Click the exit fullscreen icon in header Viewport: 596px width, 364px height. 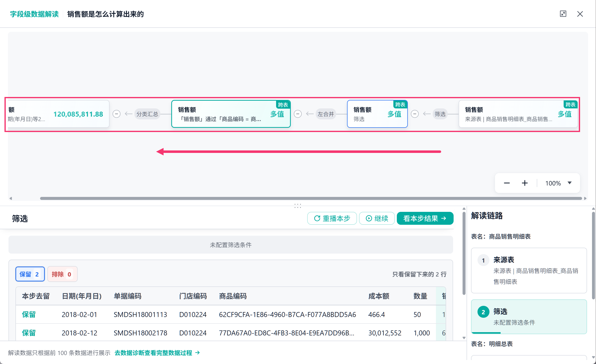pos(563,14)
